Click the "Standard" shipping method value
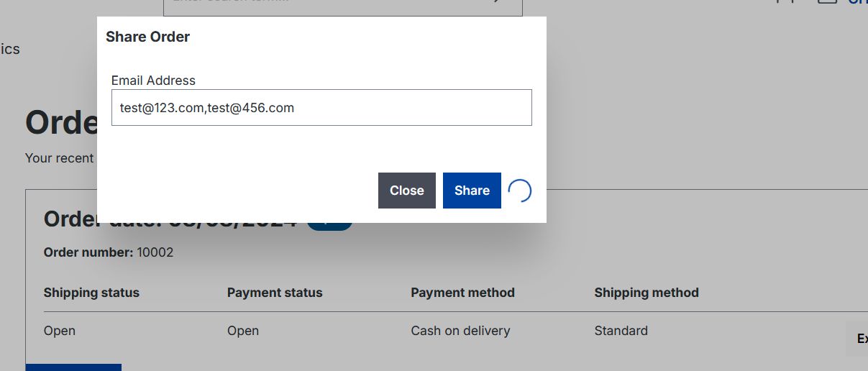This screenshot has width=868, height=371. click(621, 331)
